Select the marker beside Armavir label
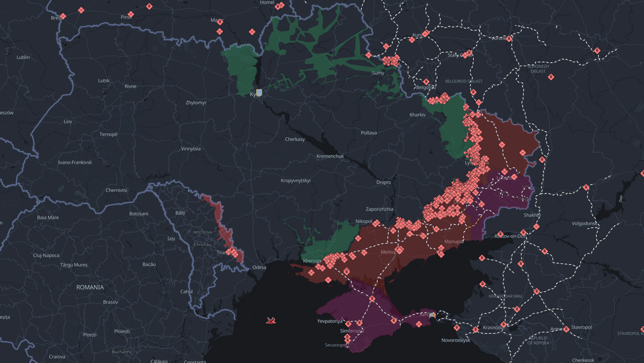 point(566,329)
